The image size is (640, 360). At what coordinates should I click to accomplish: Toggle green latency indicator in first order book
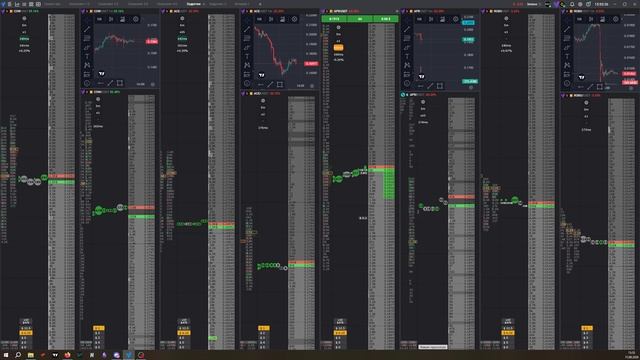click(x=24, y=39)
